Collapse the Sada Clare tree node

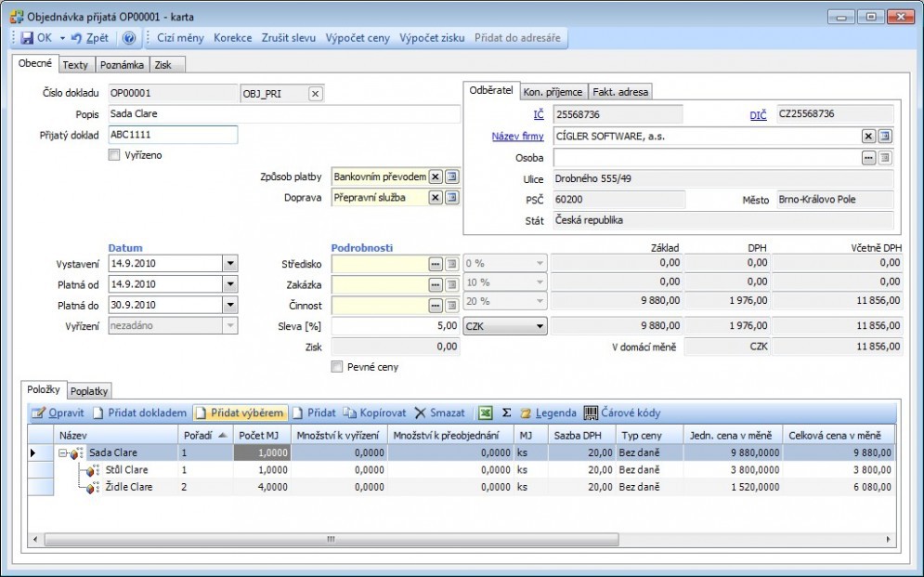[x=62, y=453]
